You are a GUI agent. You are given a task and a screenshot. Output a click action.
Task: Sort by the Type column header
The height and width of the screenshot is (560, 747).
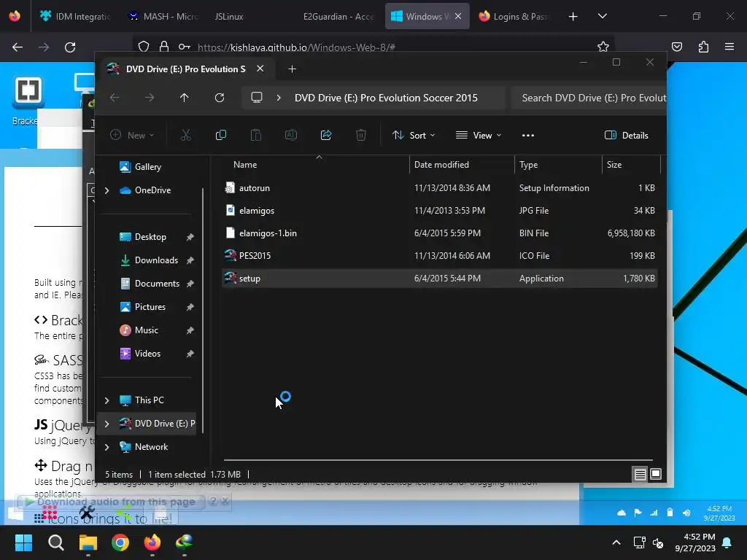coord(558,165)
